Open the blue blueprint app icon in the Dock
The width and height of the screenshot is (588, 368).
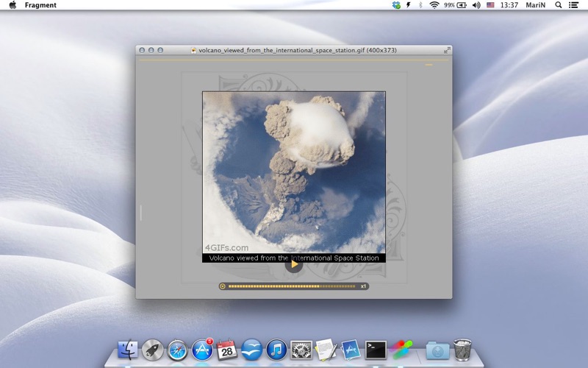[x=351, y=350]
